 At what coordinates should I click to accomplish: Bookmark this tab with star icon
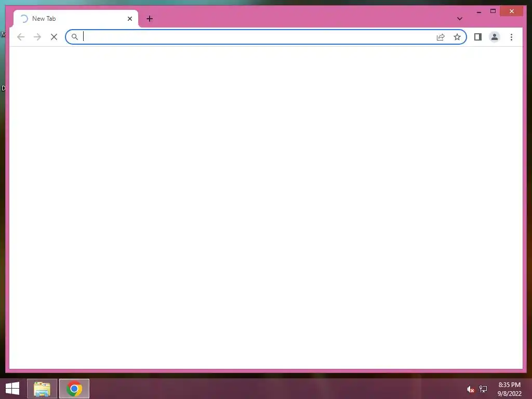point(457,37)
